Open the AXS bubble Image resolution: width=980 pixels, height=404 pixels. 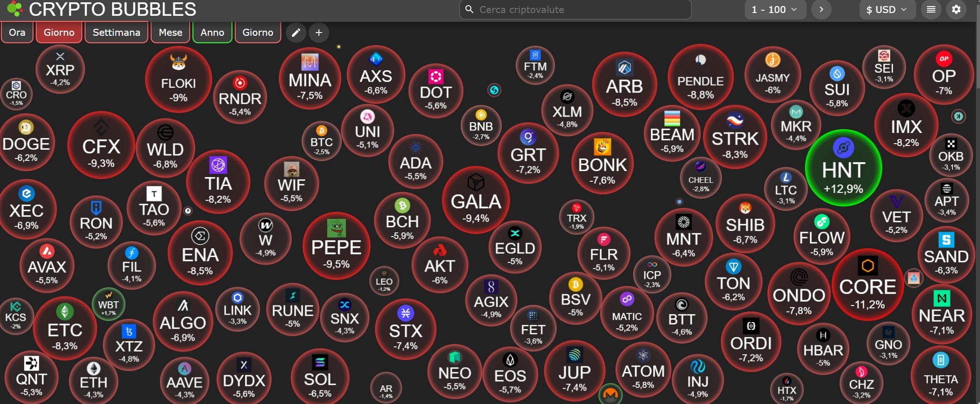tap(376, 74)
